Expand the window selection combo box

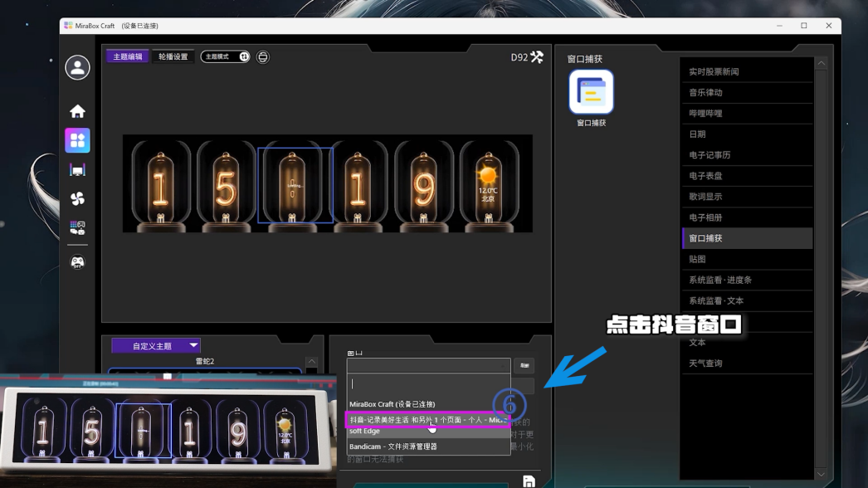tap(428, 365)
